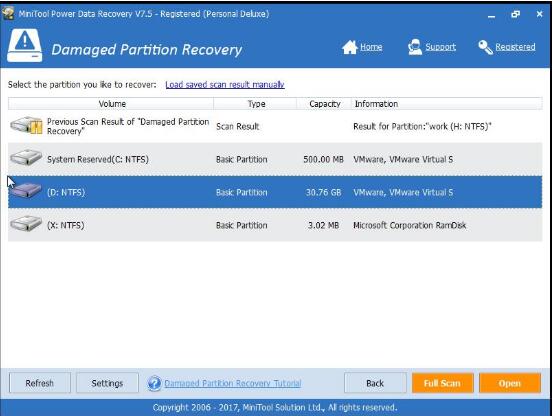
Task: Click Basic Partition type in System Reserved row
Action: pyautogui.click(x=242, y=159)
